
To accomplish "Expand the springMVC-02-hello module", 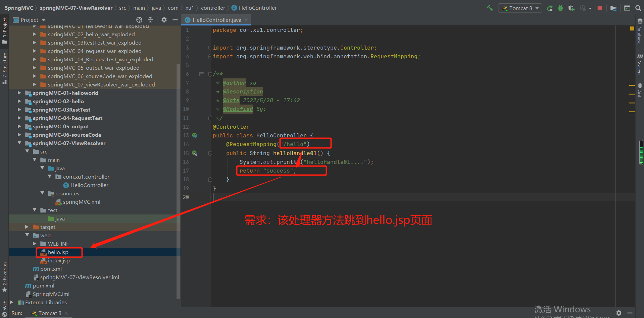I will [x=19, y=101].
